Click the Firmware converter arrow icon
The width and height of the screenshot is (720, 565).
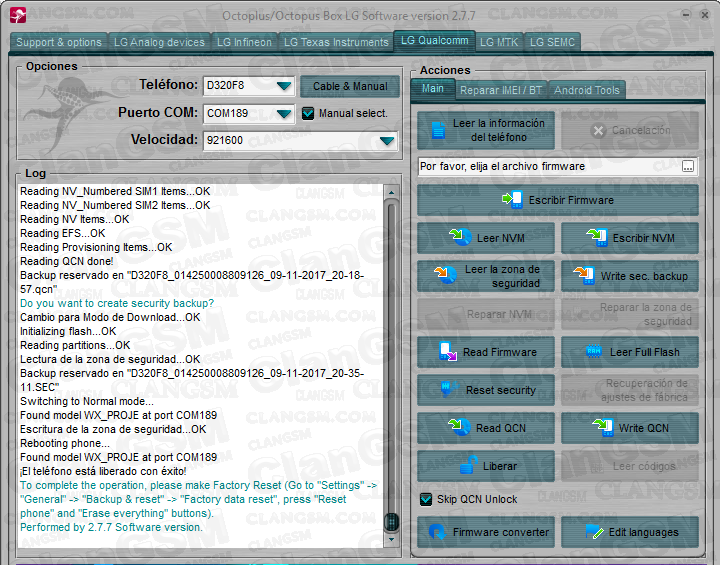[437, 531]
